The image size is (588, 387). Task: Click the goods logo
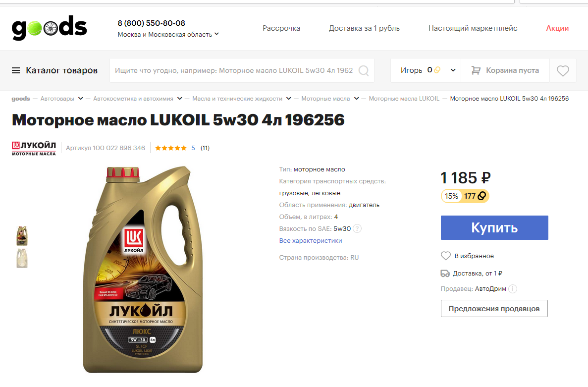[50, 28]
